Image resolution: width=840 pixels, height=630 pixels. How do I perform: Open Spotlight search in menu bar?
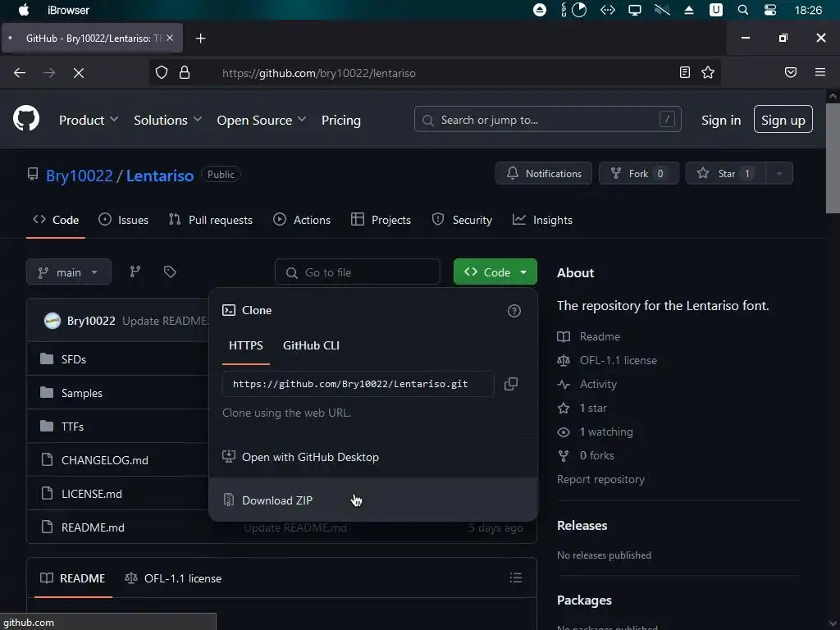coord(742,10)
